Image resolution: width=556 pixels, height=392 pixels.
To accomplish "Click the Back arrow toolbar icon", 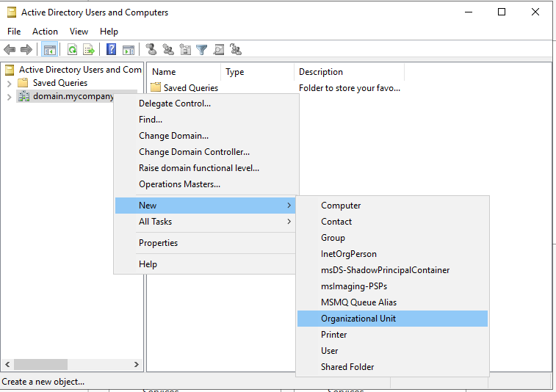I will coord(10,50).
